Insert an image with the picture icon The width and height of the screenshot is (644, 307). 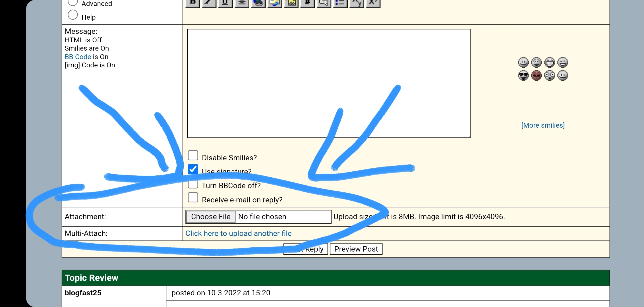coord(291,3)
